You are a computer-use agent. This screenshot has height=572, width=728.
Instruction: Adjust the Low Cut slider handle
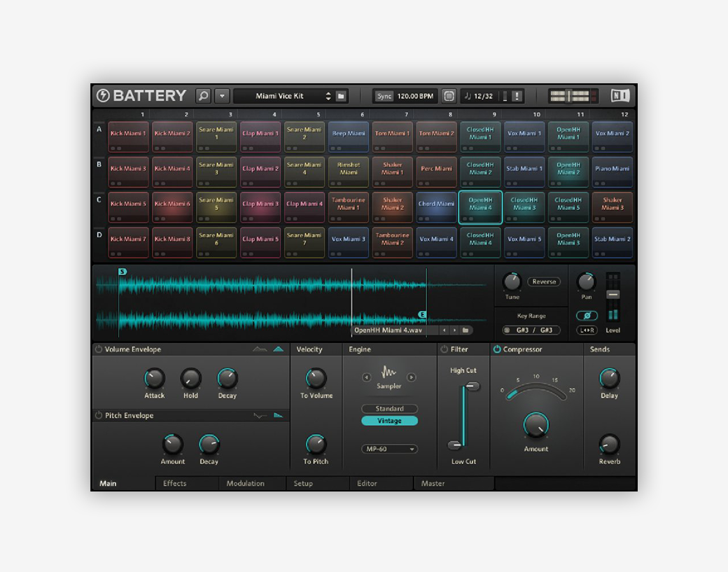[x=454, y=445]
